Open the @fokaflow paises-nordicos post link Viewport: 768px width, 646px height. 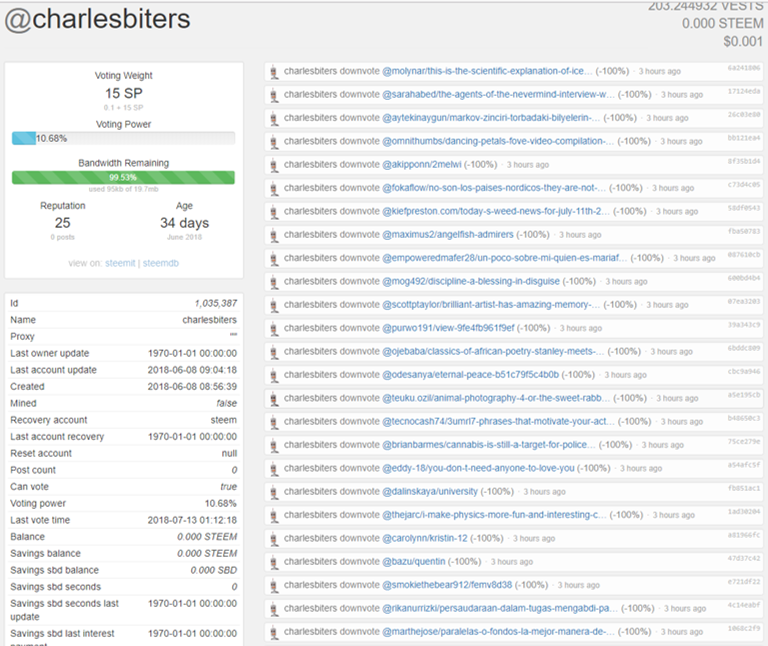pyautogui.click(x=494, y=188)
